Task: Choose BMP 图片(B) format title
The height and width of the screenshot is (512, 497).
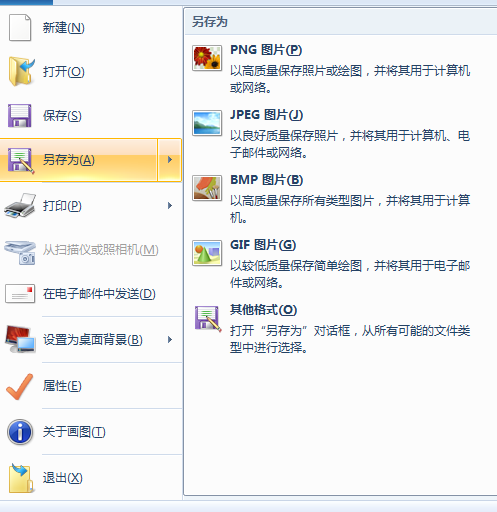Action: pyautogui.click(x=267, y=180)
